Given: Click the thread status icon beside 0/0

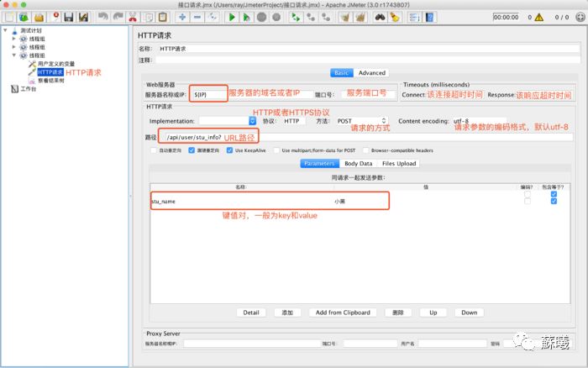Looking at the screenshot, I should point(580,18).
